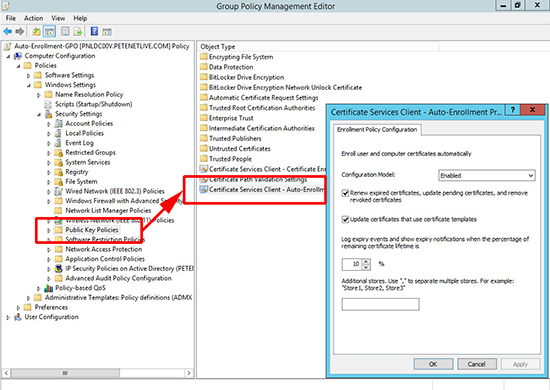550x390 pixels.
Task: Open the View menu
Action: click(58, 18)
